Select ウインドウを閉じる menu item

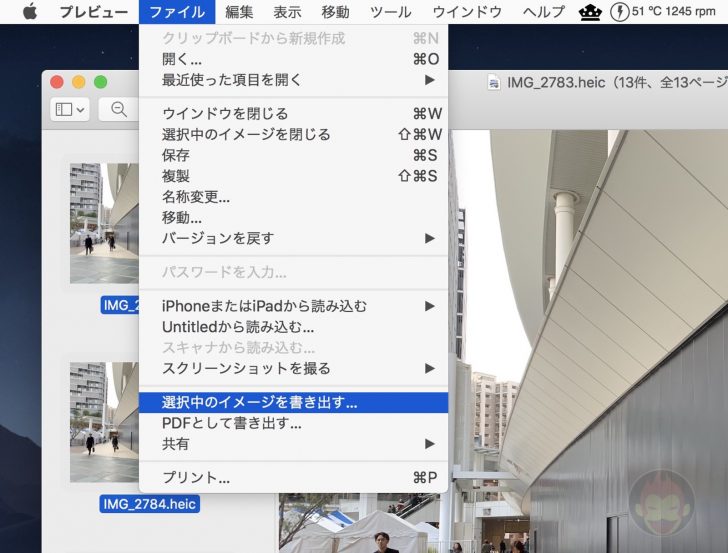(x=293, y=114)
